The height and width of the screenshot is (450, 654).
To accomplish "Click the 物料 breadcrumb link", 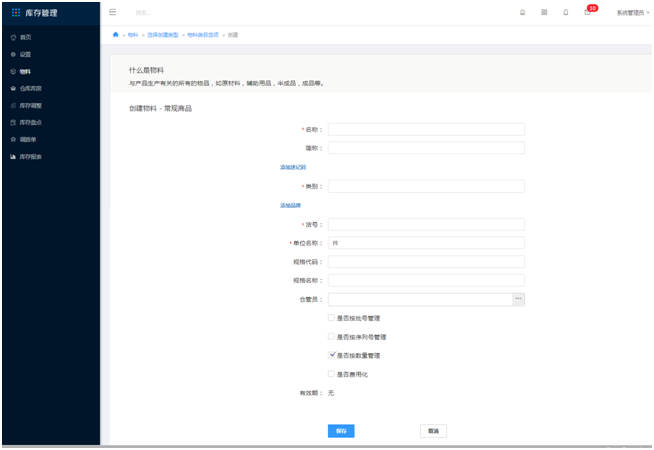I will point(133,35).
